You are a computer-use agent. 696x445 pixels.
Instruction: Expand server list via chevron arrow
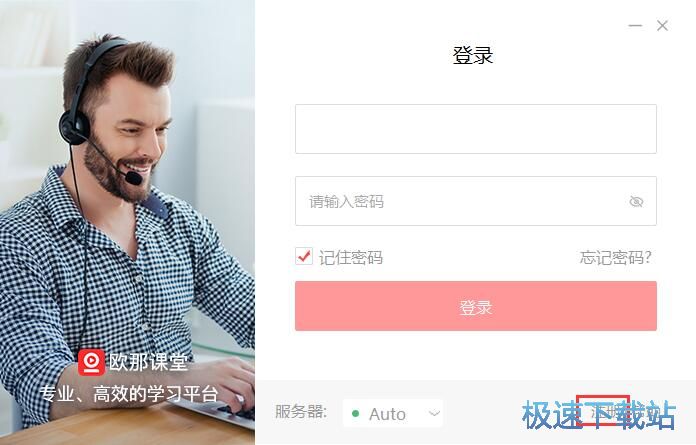pos(434,413)
